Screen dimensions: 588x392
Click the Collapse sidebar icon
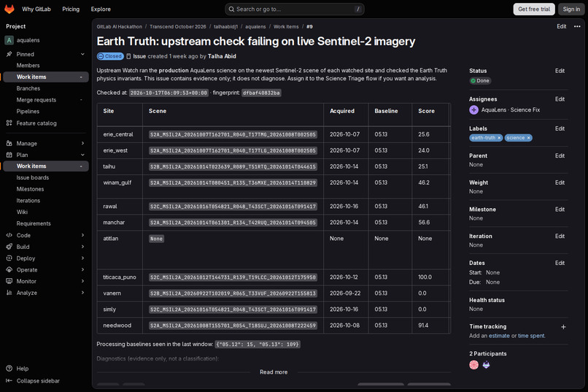tap(9, 381)
